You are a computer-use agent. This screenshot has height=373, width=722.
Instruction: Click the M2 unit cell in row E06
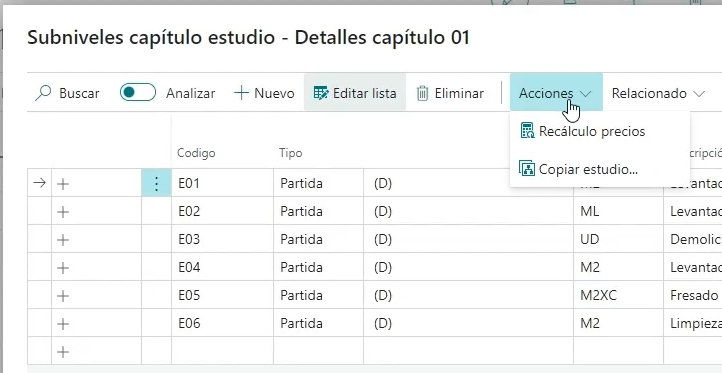(x=618, y=323)
